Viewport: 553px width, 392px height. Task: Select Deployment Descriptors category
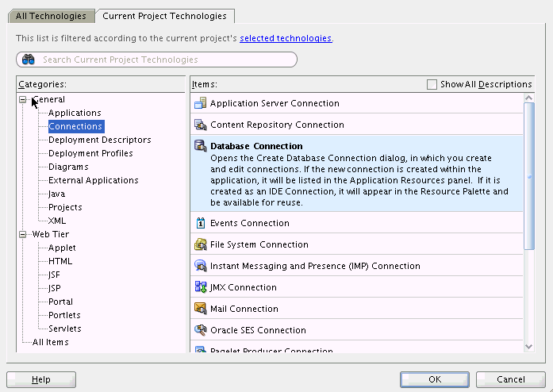click(x=100, y=140)
